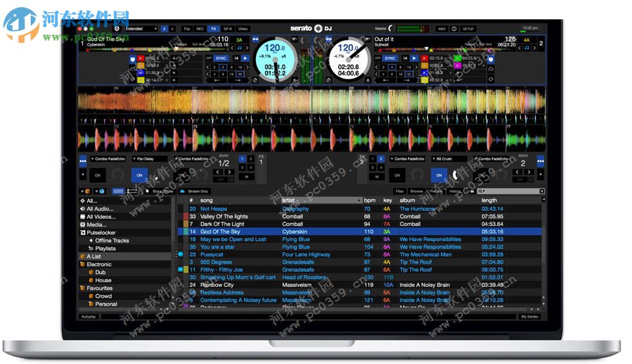
Task: Open the SETUP screen
Action: pyautogui.click(x=468, y=29)
